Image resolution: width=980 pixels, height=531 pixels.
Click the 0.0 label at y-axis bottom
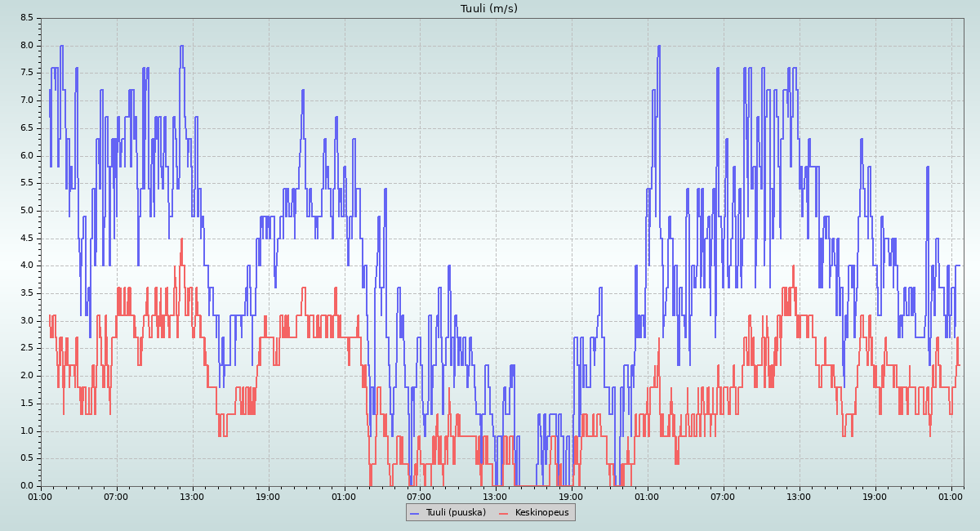coord(27,485)
